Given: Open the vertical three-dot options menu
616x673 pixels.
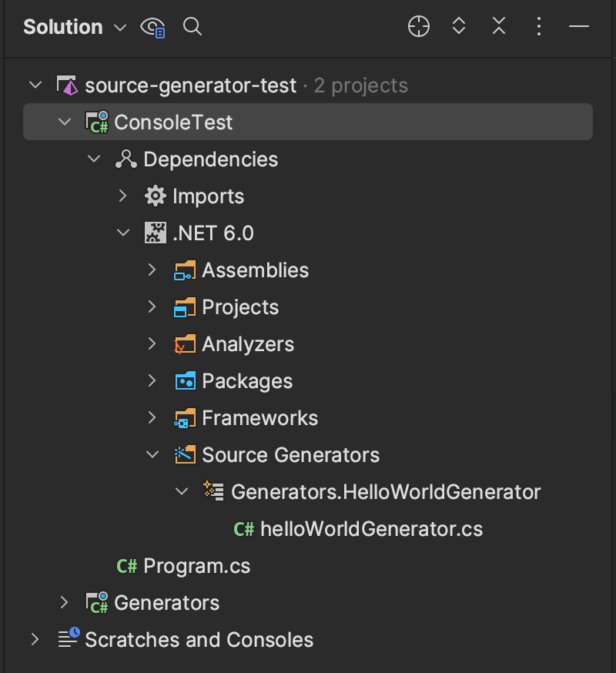Looking at the screenshot, I should (539, 27).
